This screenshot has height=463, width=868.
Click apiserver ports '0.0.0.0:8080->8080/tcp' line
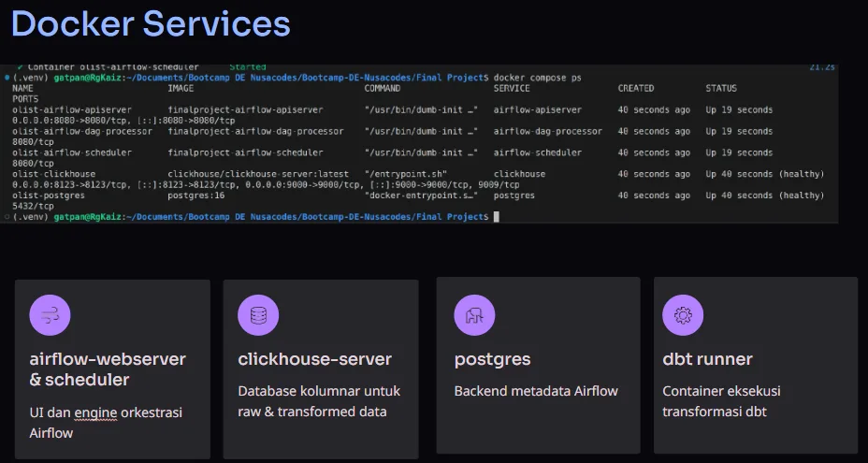click(x=123, y=120)
